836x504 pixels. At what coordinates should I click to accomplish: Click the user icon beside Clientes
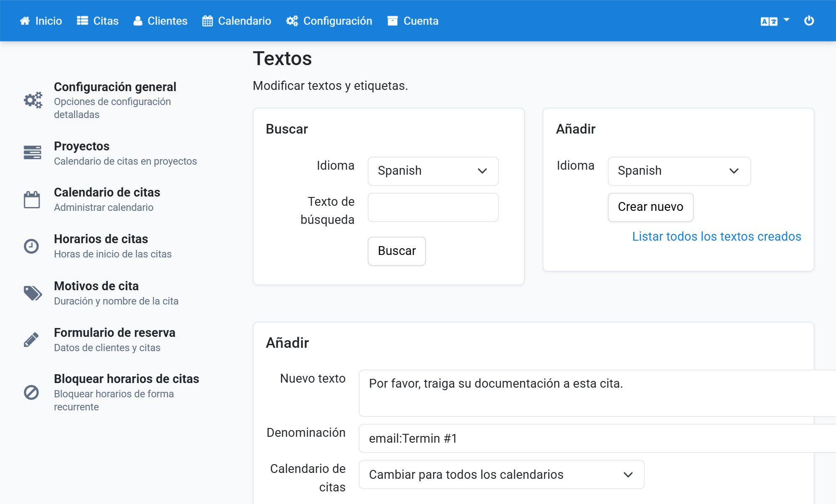138,21
